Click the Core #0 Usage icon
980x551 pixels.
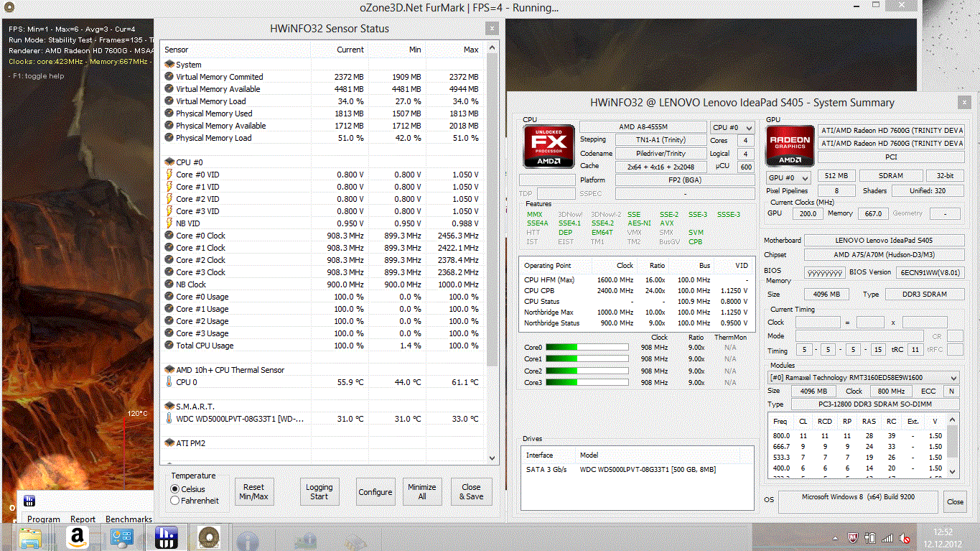(x=169, y=297)
